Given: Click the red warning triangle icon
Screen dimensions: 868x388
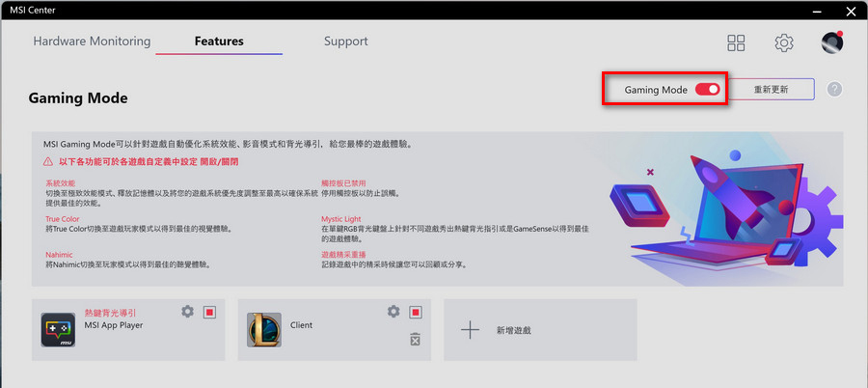Looking at the screenshot, I should point(49,162).
